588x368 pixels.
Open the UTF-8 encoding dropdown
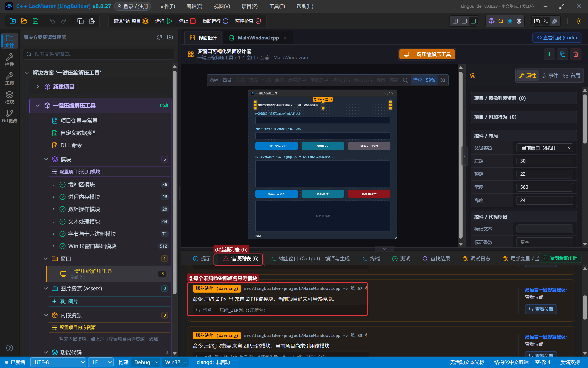click(x=58, y=362)
